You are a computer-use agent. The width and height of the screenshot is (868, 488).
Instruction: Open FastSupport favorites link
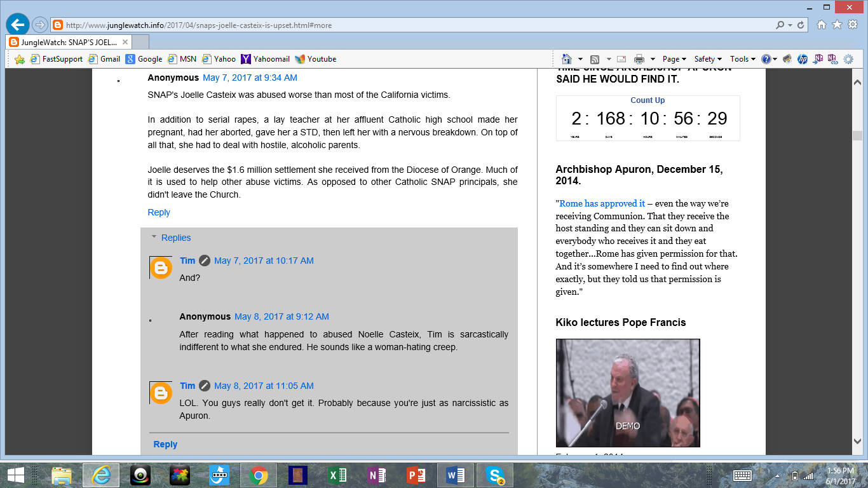point(56,59)
